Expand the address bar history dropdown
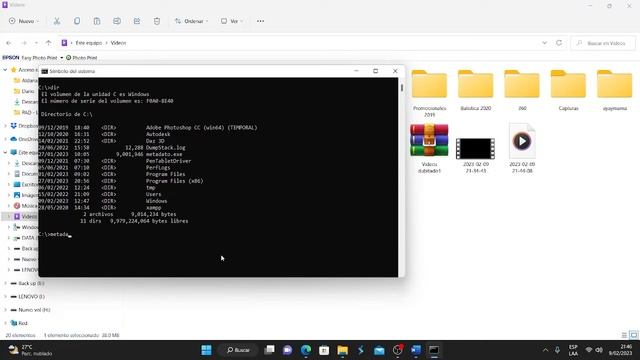 (544, 43)
